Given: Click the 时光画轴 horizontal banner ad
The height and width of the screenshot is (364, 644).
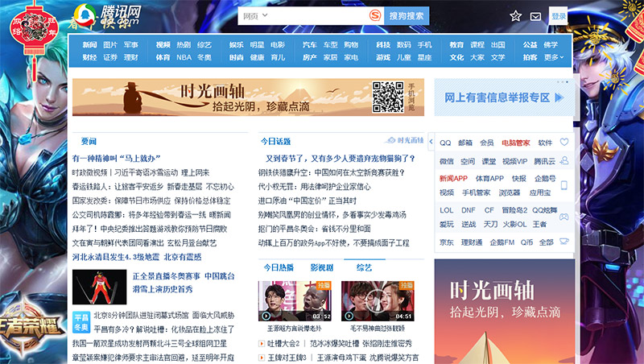Looking at the screenshot, I should (x=248, y=97).
